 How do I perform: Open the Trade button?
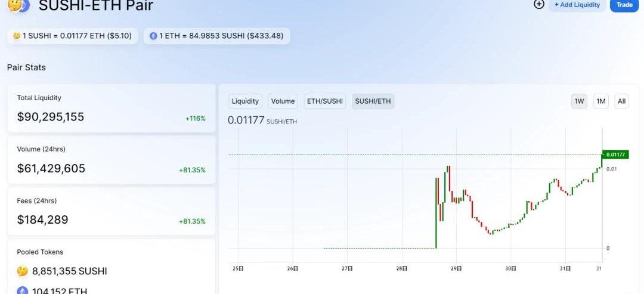click(624, 5)
